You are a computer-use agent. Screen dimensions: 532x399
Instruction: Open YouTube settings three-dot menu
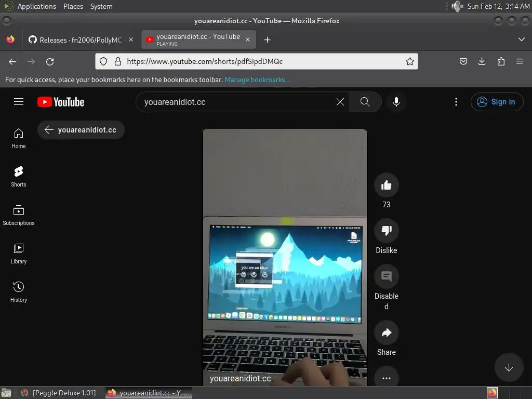click(456, 102)
